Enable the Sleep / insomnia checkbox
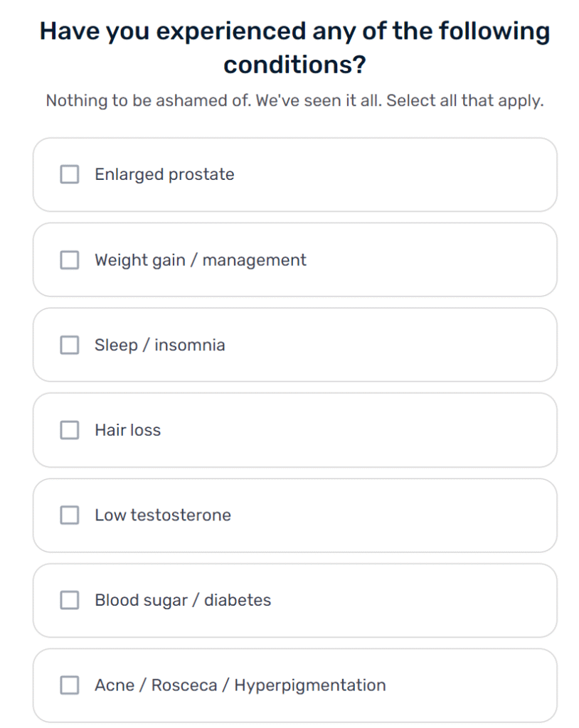Viewport: 579px width, 728px height. pos(69,345)
